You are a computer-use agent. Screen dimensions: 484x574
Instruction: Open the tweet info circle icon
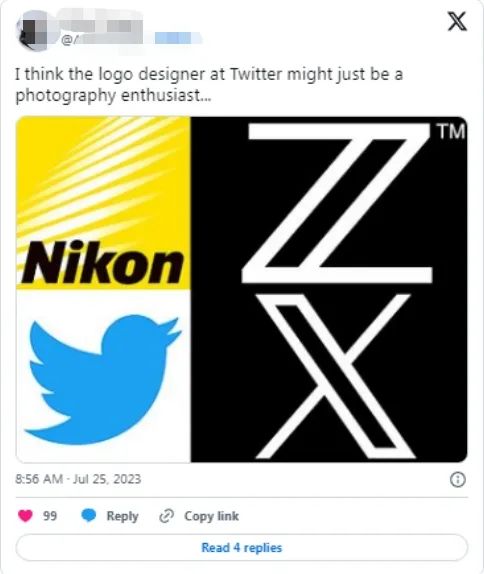(458, 480)
